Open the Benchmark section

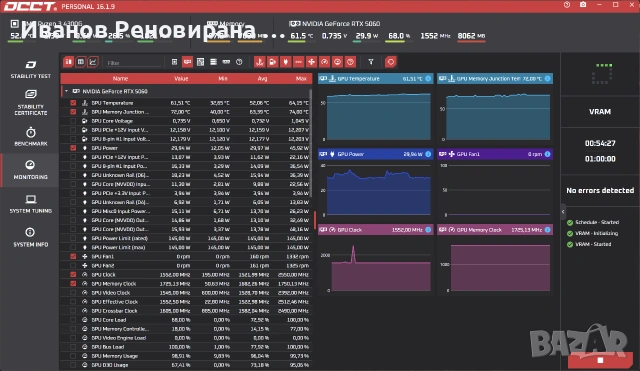point(31,137)
